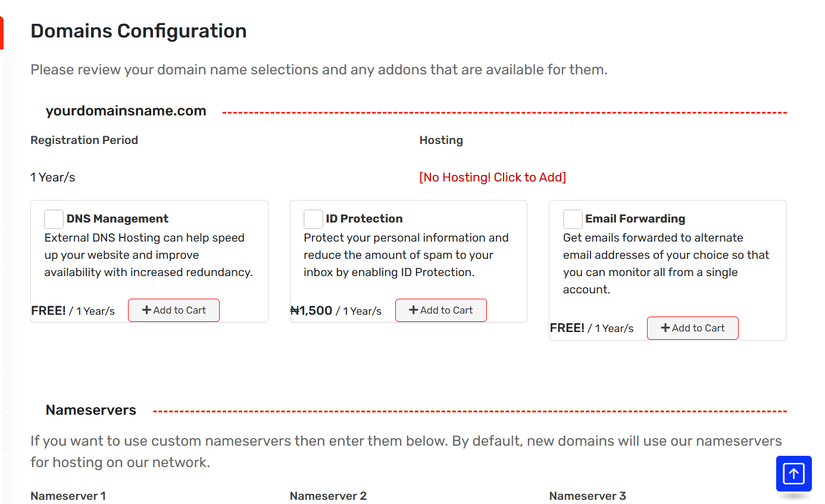Click the Domains Configuration page title
Image resolution: width=825 pixels, height=504 pixels.
pyautogui.click(x=139, y=31)
